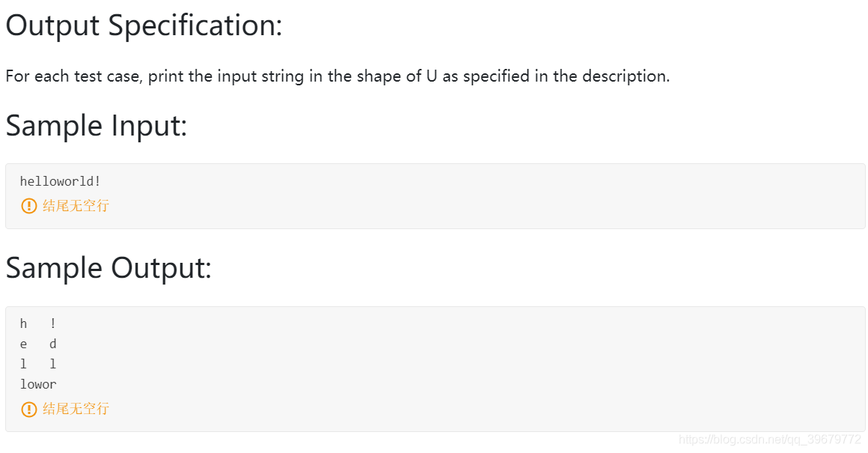Image resolution: width=868 pixels, height=453 pixels.
Task: Click the 'For each test case' description paragraph
Action: point(337,76)
